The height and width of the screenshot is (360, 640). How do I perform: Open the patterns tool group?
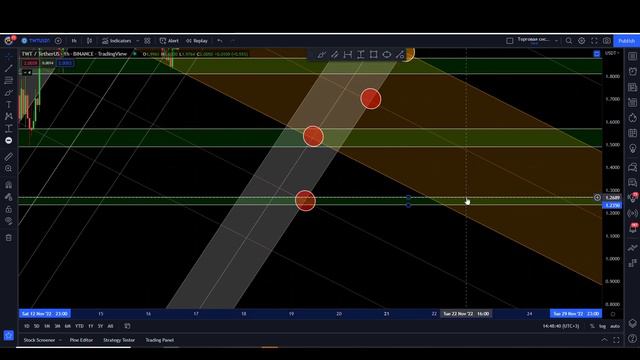pyautogui.click(x=9, y=116)
